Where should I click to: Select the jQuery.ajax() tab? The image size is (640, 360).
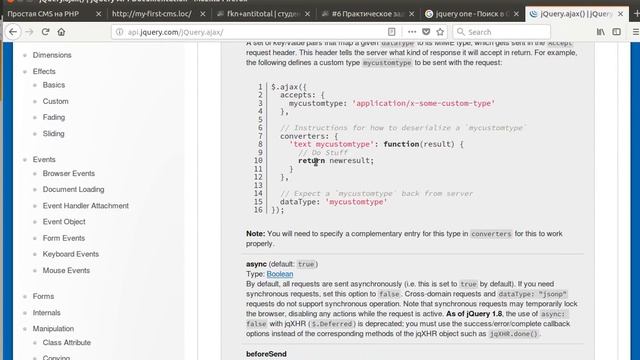(576, 14)
